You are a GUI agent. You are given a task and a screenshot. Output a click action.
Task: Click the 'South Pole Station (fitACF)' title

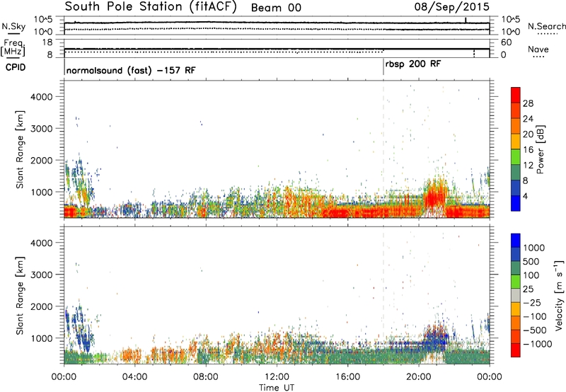click(x=151, y=7)
